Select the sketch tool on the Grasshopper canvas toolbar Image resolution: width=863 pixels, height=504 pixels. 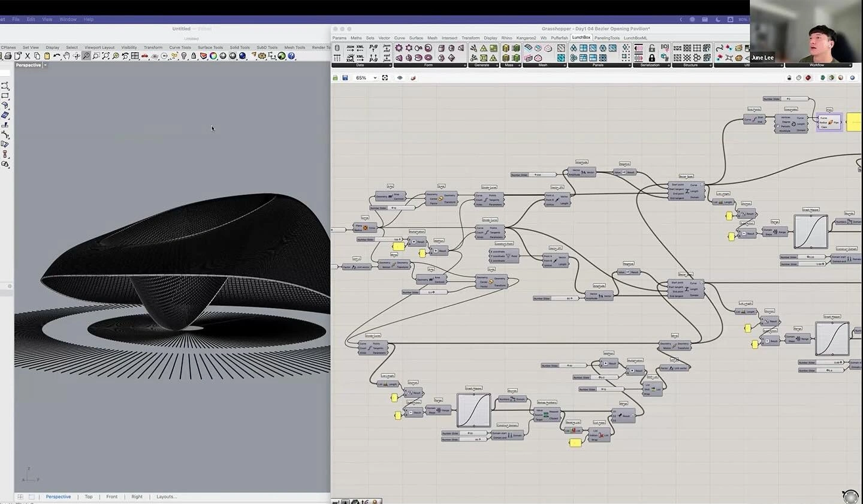[413, 77]
